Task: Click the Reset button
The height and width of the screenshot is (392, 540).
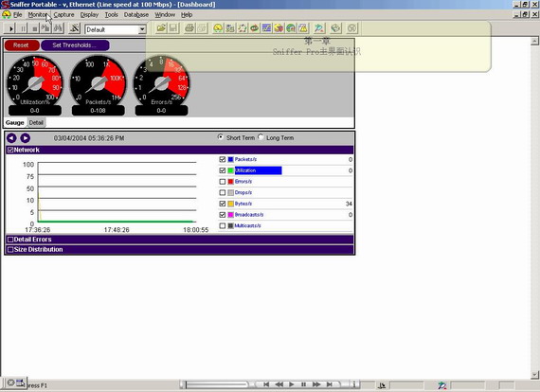Action: point(22,45)
